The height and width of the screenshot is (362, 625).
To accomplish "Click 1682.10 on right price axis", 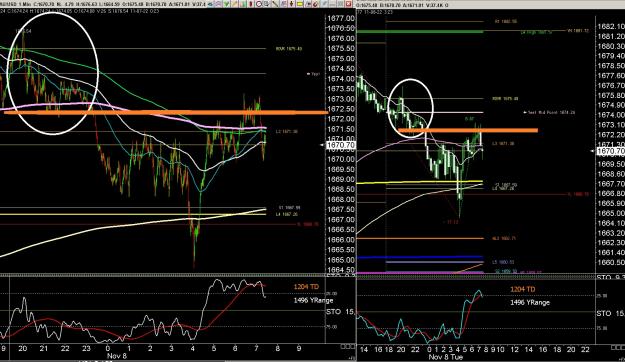I will tap(611, 27).
